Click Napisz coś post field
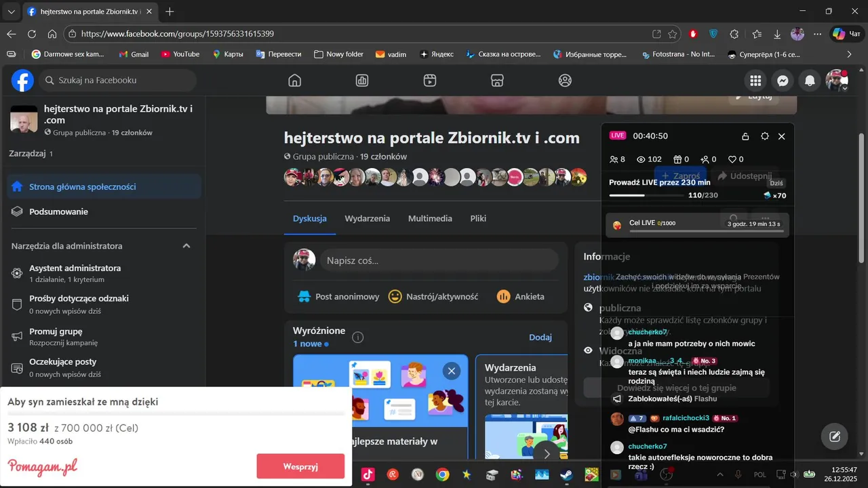 [x=439, y=260]
